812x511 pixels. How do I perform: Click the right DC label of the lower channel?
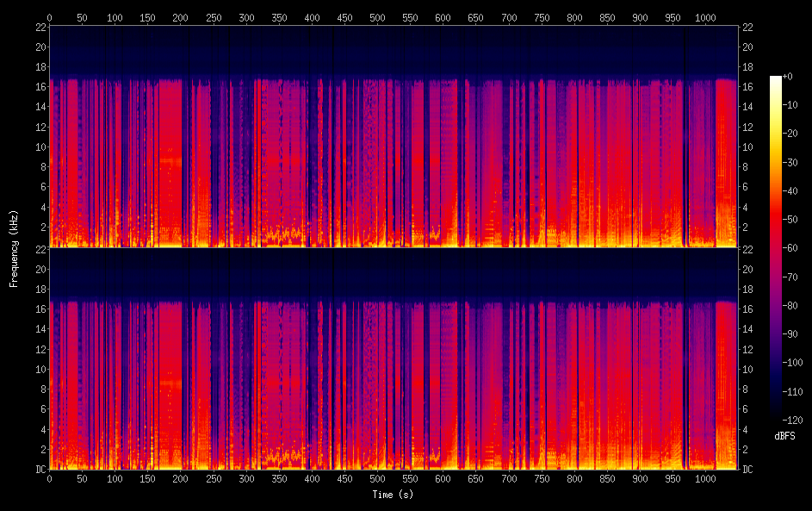point(749,470)
